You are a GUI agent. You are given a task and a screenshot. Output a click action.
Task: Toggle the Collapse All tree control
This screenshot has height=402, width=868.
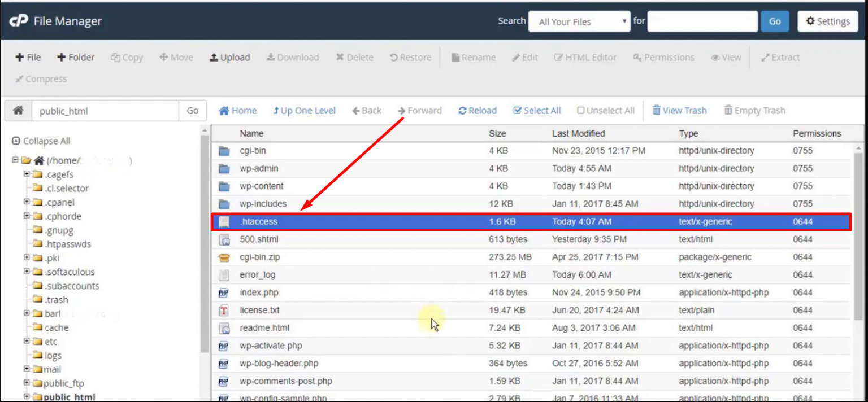[x=41, y=141]
